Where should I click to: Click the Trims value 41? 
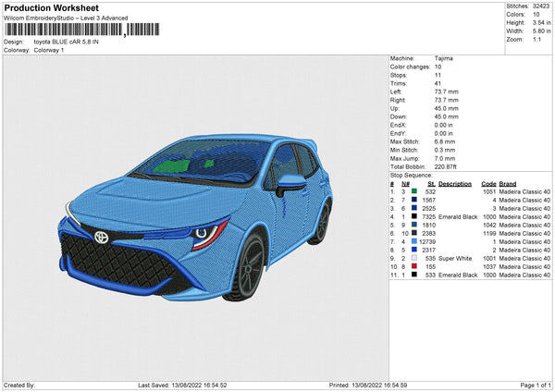click(x=438, y=83)
